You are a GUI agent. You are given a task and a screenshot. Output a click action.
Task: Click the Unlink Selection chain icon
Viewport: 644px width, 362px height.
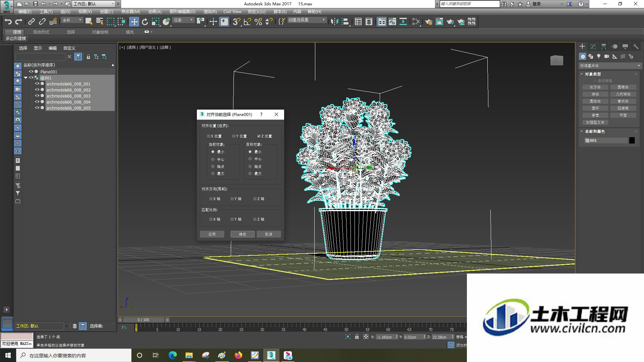42,22
